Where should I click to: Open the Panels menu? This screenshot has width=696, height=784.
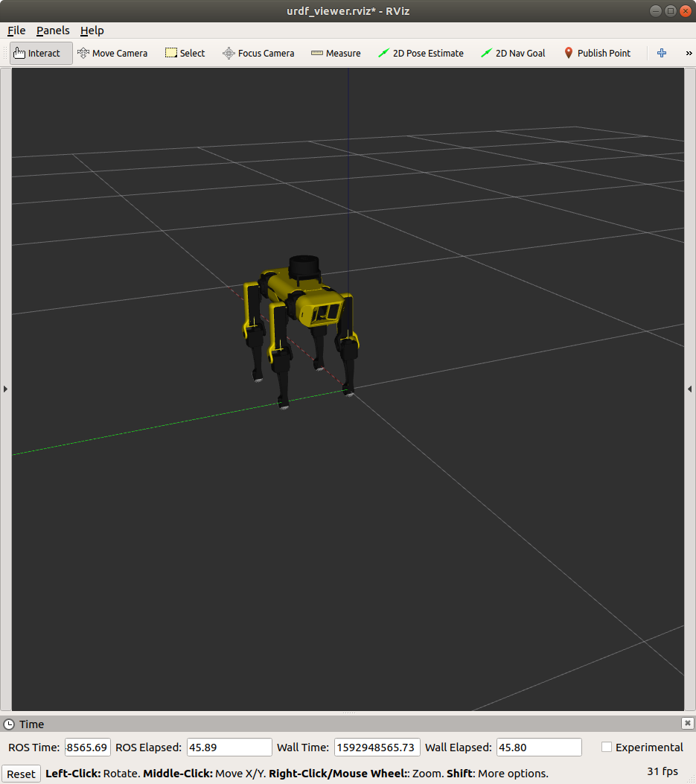tap(53, 31)
